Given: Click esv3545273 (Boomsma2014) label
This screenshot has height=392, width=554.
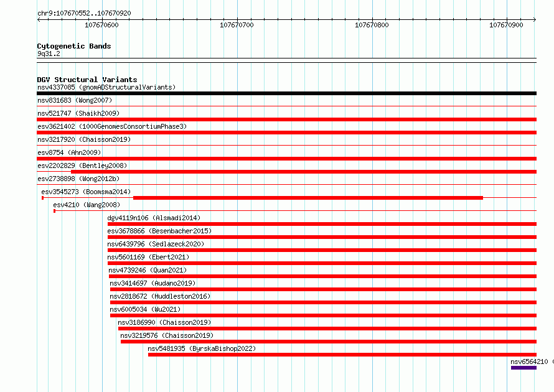Looking at the screenshot, I should click(x=86, y=192).
